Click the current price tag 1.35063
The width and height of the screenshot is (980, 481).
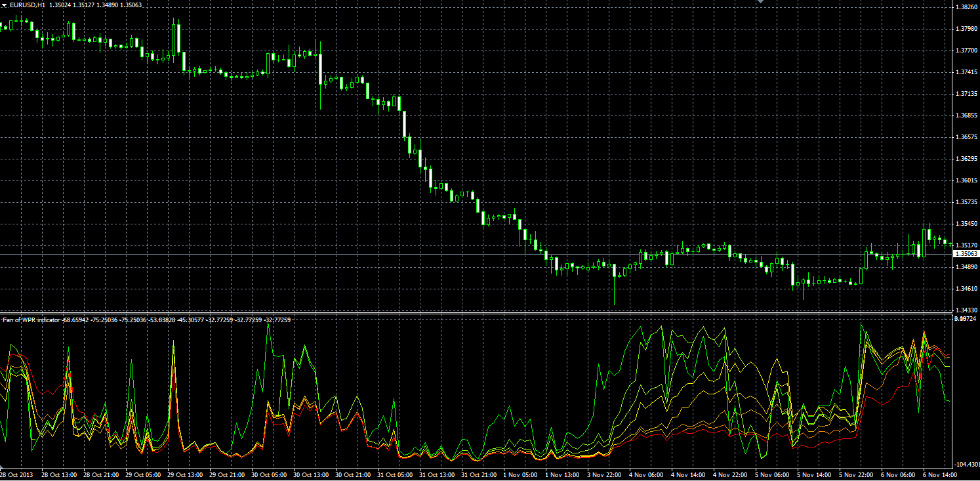pyautogui.click(x=966, y=253)
